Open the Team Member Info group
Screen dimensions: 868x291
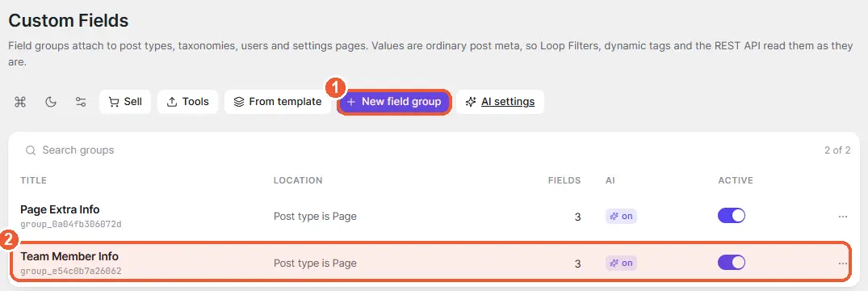click(x=69, y=256)
